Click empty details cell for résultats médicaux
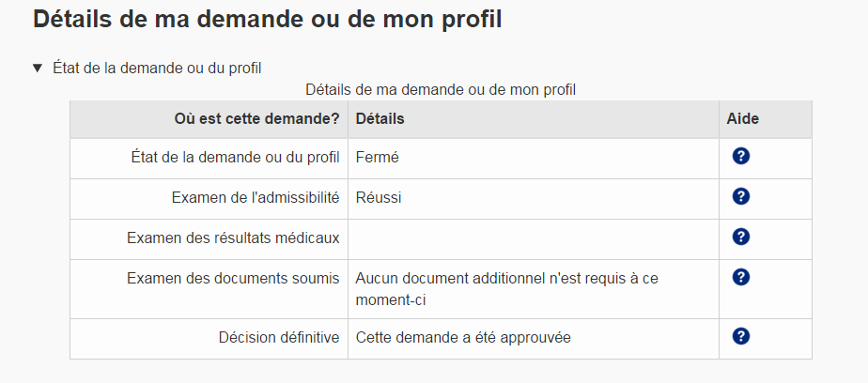The height and width of the screenshot is (383, 868). pos(533,238)
